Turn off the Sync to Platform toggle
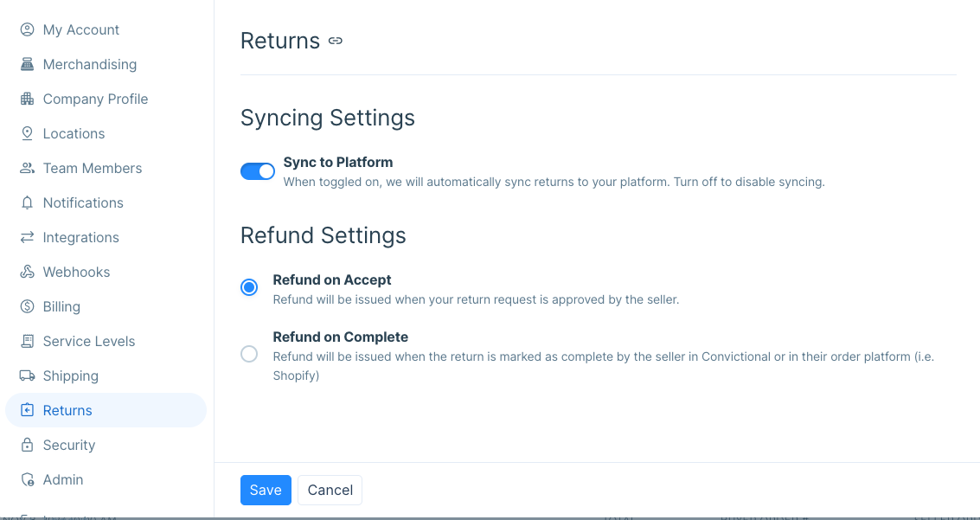980x520 pixels. tap(258, 171)
